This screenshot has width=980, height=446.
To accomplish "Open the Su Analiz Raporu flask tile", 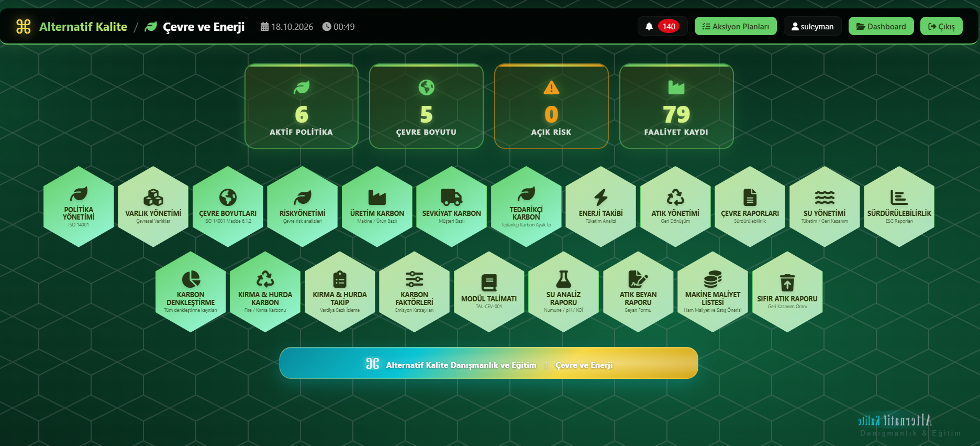I will [x=564, y=291].
